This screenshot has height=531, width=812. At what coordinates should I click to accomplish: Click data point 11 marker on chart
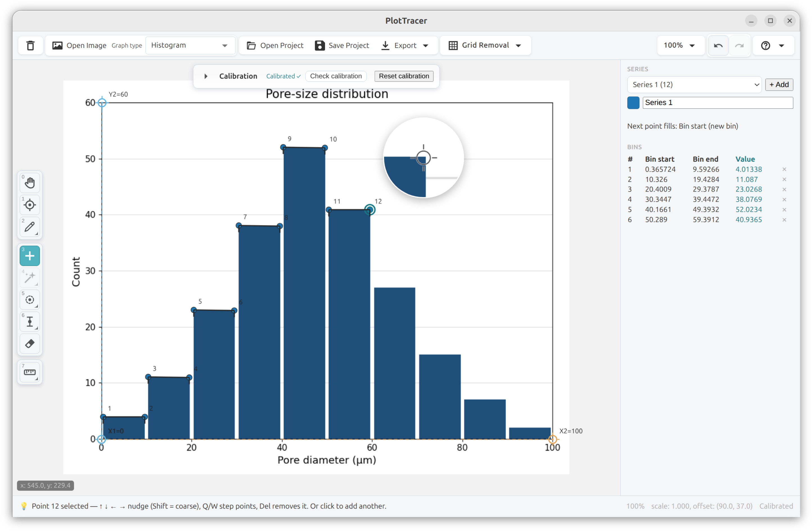(329, 210)
